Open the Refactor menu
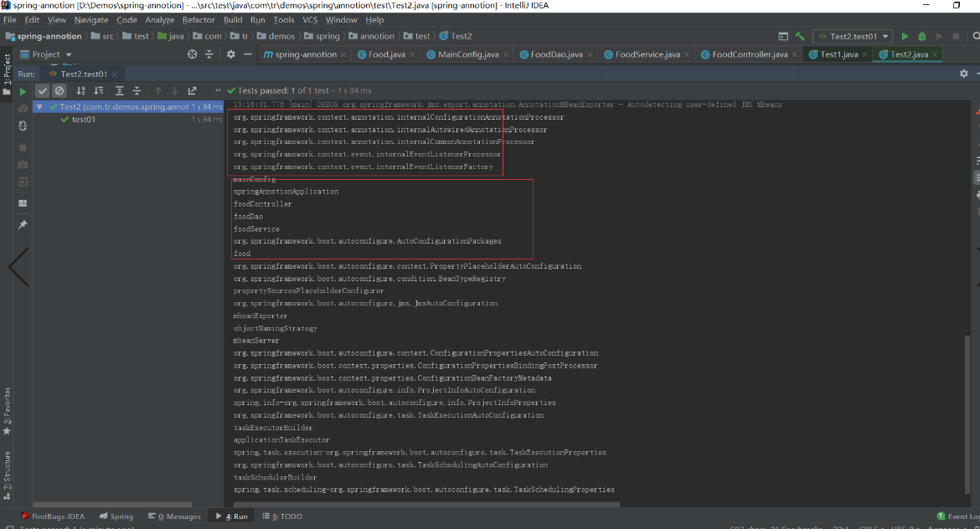The width and height of the screenshot is (980, 529). pyautogui.click(x=198, y=19)
